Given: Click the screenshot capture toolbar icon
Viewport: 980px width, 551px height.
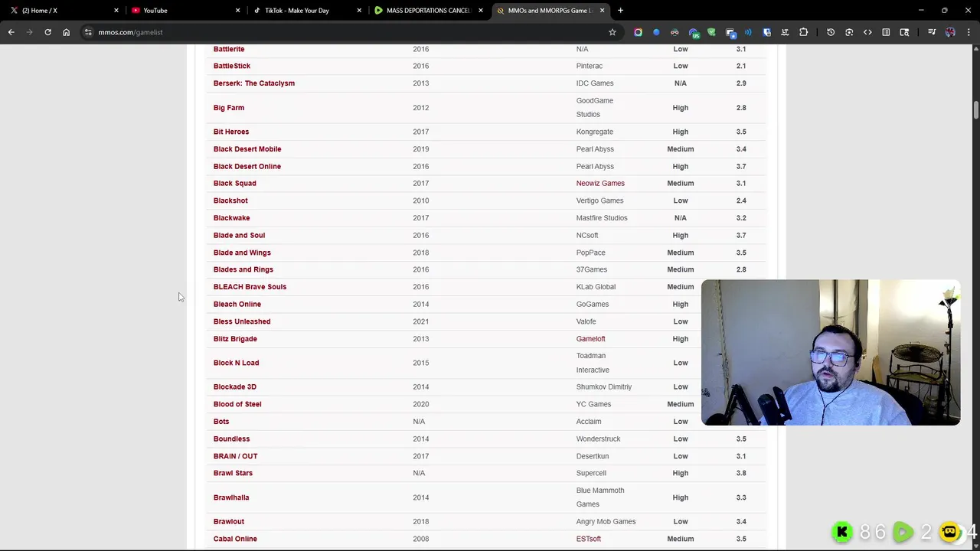Looking at the screenshot, I should click(849, 32).
